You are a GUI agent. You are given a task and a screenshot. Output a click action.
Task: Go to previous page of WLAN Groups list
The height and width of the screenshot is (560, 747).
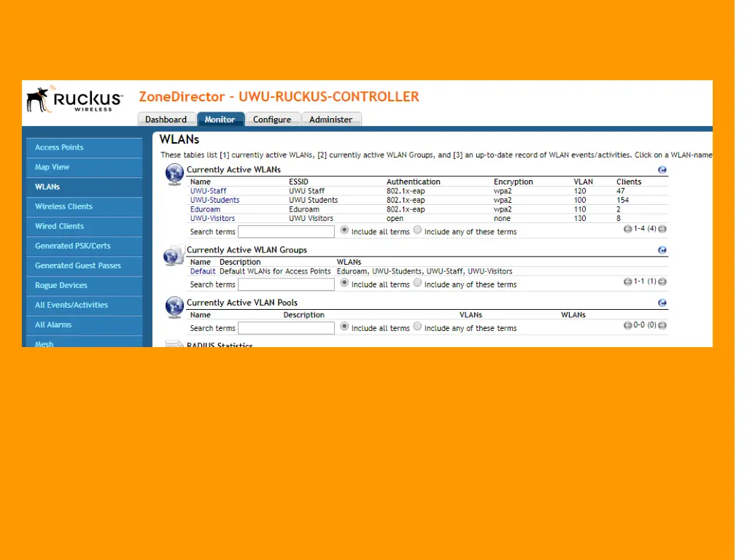[627, 281]
